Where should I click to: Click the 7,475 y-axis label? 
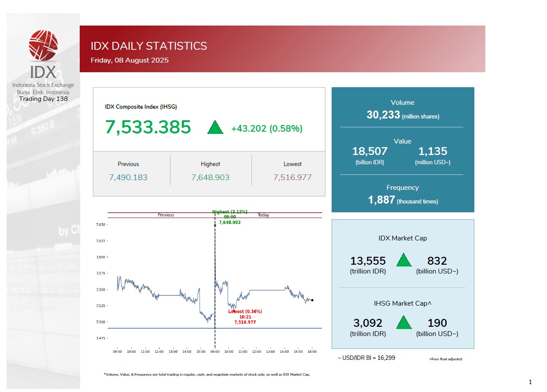coord(101,338)
